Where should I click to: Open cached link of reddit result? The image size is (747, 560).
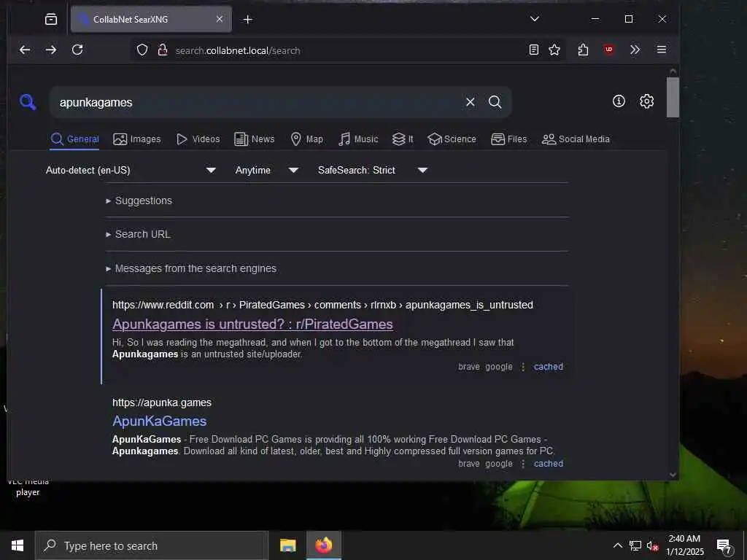pyautogui.click(x=549, y=367)
